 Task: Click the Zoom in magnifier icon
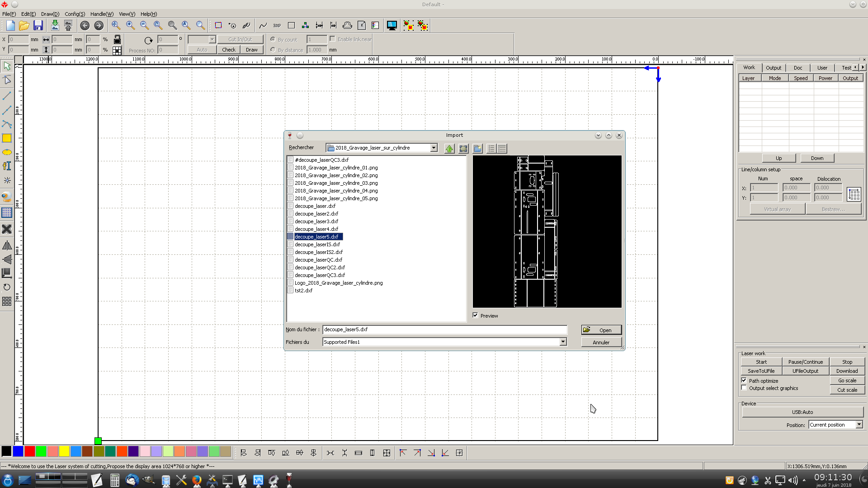[130, 25]
